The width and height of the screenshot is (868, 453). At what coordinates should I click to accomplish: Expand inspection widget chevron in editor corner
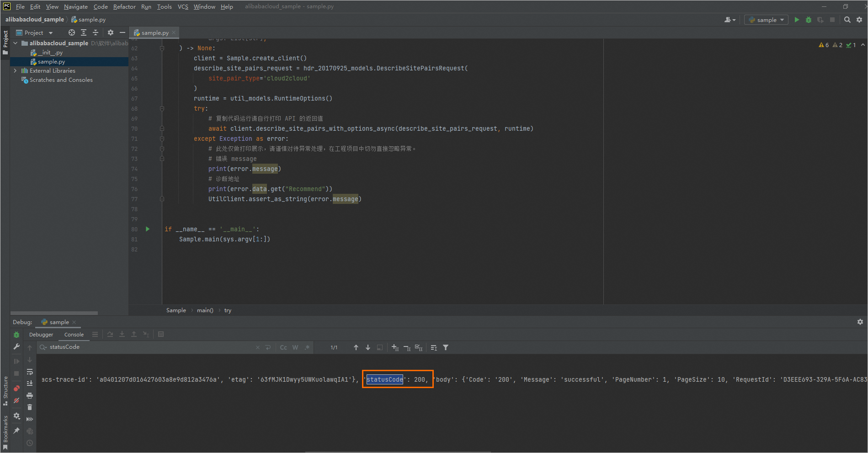pos(863,45)
